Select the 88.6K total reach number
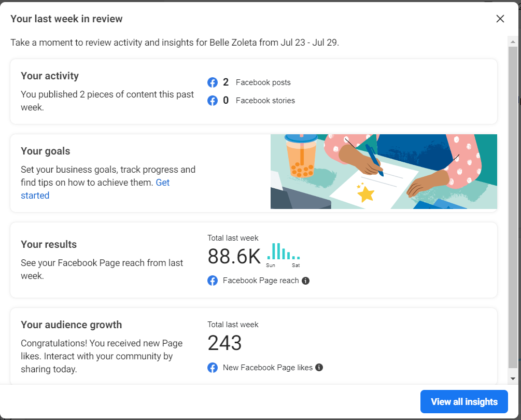This screenshot has width=521, height=420. (234, 256)
